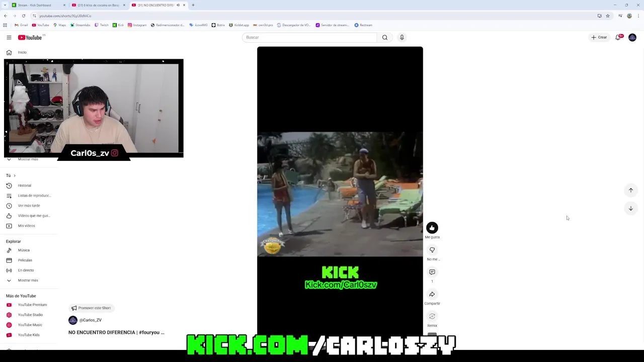Bookmark this page with the star icon
The height and width of the screenshot is (362, 644).
tap(608, 16)
